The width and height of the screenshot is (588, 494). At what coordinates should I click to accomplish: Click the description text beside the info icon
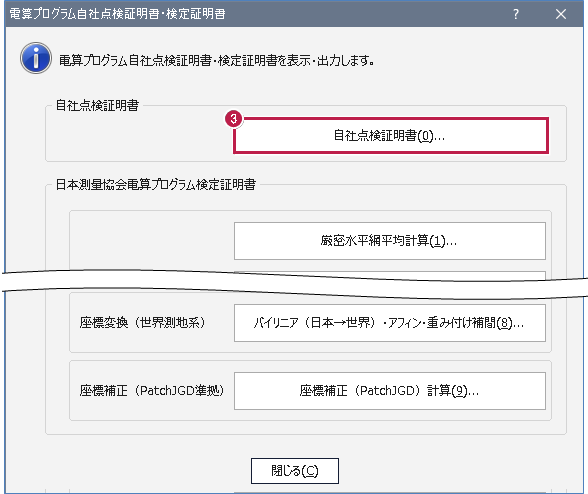(x=216, y=60)
